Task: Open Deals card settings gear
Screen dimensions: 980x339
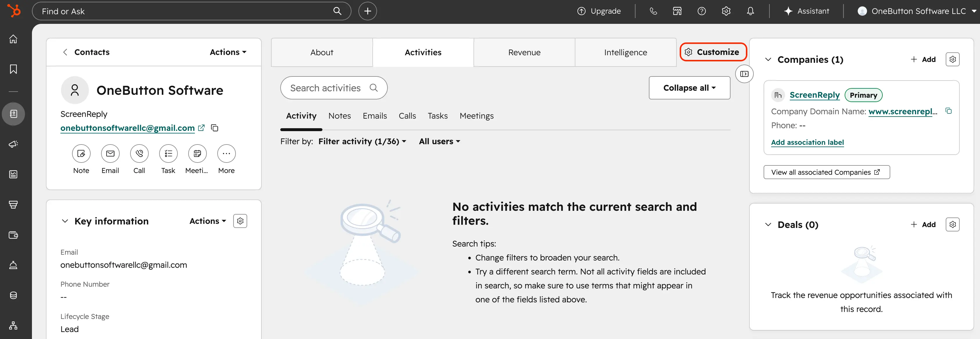Action: tap(953, 224)
